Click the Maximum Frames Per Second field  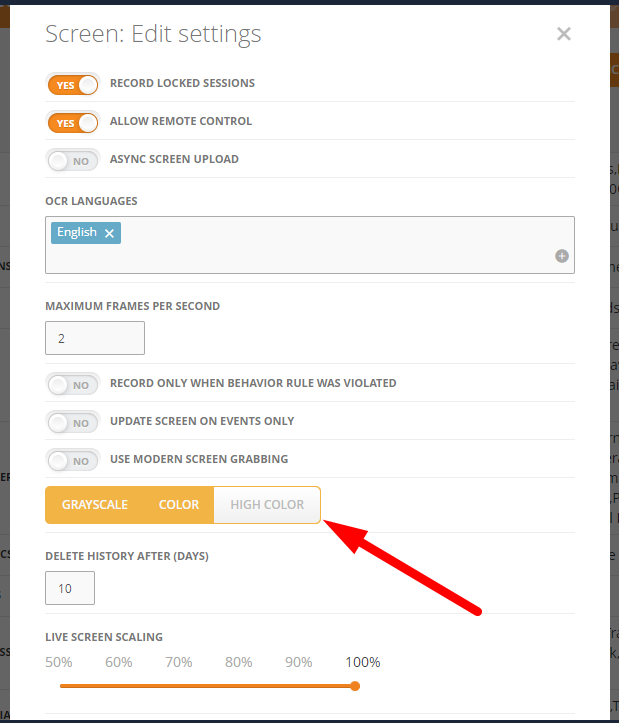pos(95,338)
